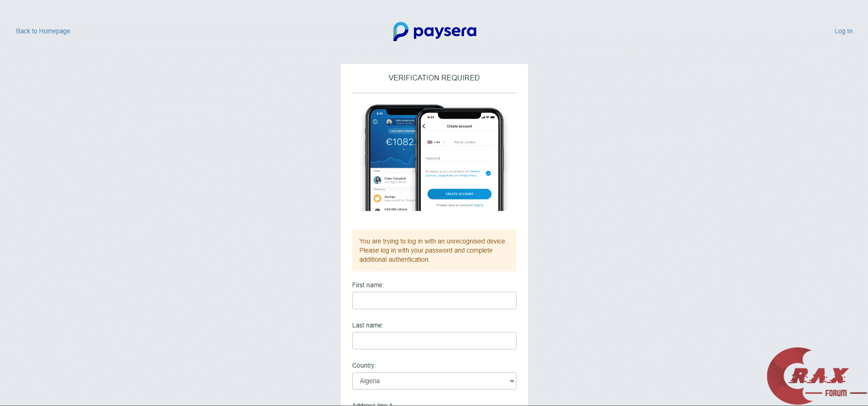Focus the Last name input field
The width and height of the screenshot is (868, 406).
(434, 341)
